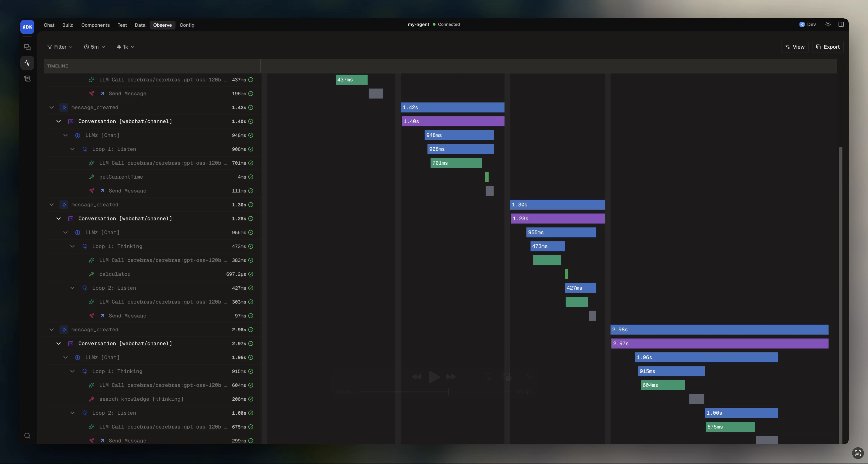Screen dimensions: 868x464
Task: Click the 2.97s Conversation chat icon
Action: [71, 343]
